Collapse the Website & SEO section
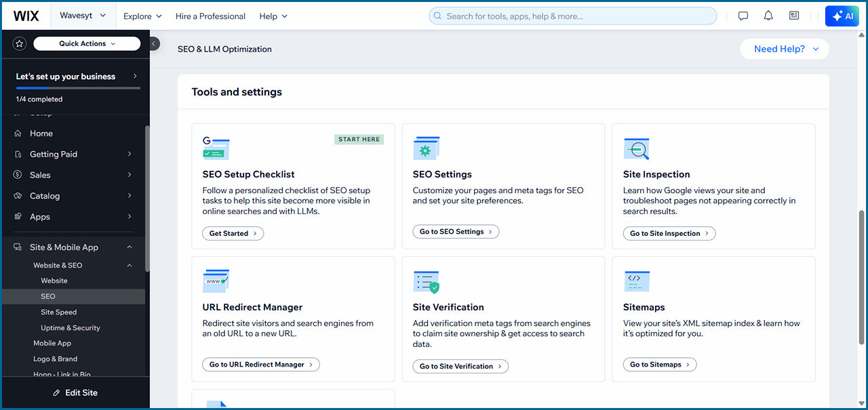The width and height of the screenshot is (868, 410). pos(130,266)
